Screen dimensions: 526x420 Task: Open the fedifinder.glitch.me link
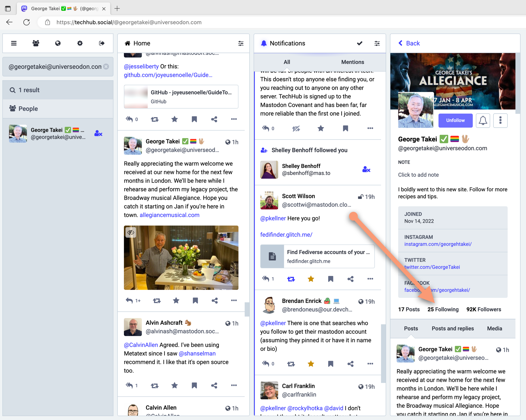point(286,235)
